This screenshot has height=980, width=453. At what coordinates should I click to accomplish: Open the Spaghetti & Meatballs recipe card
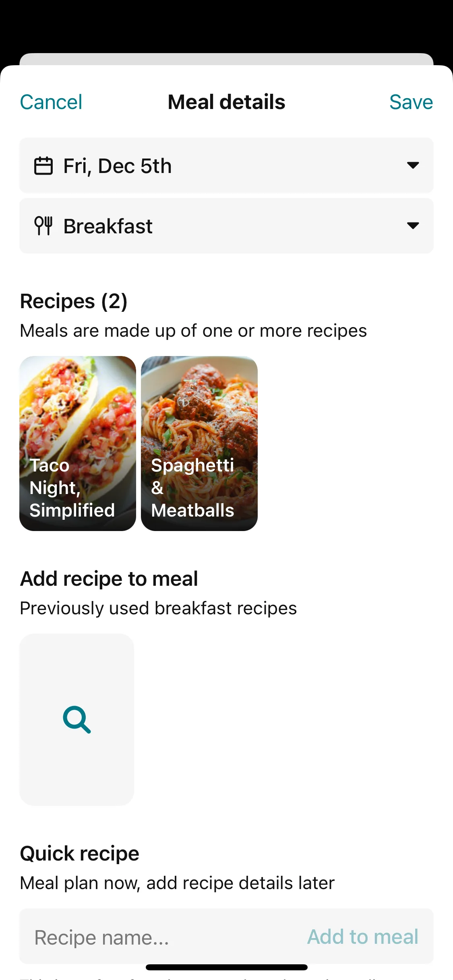pos(199,443)
